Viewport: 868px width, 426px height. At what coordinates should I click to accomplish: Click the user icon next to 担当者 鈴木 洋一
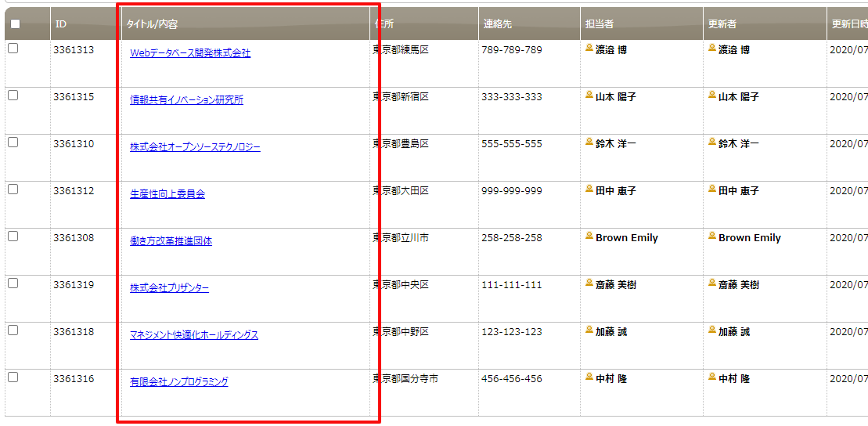589,143
